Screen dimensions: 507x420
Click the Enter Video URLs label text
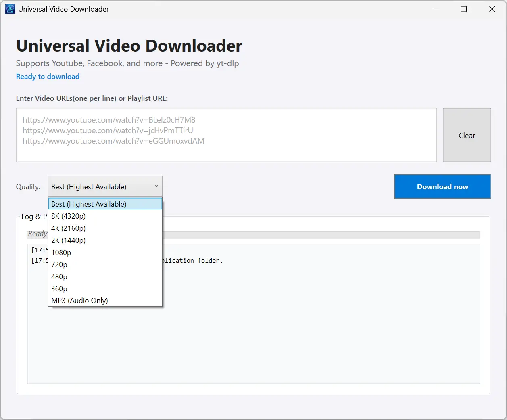tap(92, 98)
